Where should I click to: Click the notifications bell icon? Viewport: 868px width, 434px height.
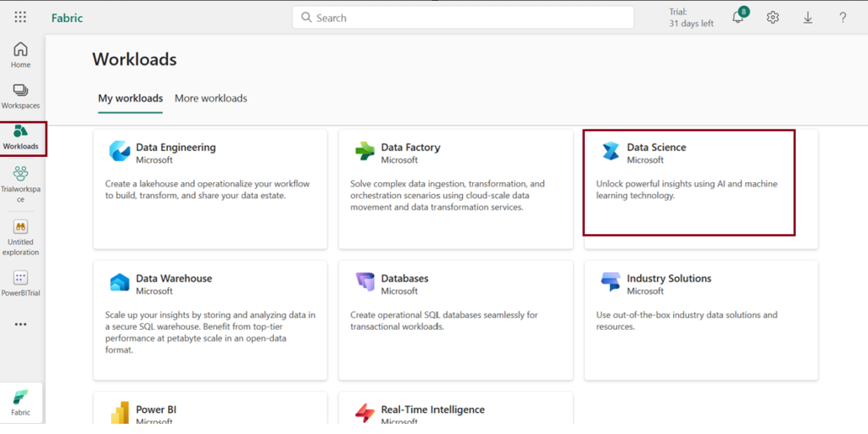737,18
